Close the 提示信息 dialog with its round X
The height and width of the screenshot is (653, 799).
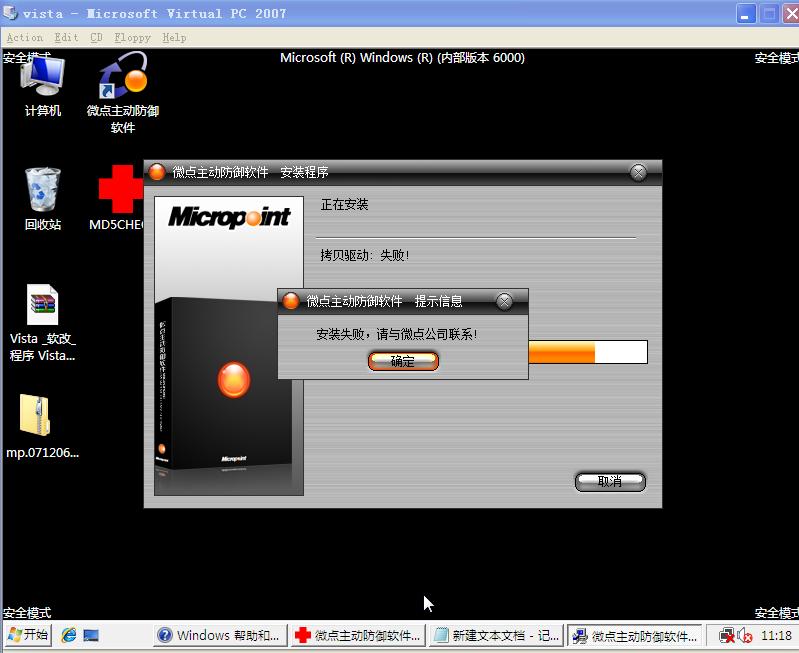504,301
